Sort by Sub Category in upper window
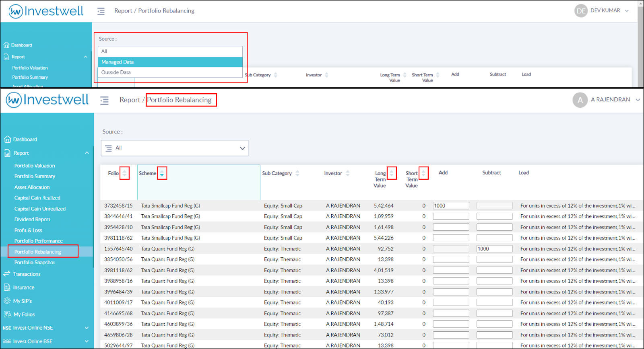 [x=276, y=75]
